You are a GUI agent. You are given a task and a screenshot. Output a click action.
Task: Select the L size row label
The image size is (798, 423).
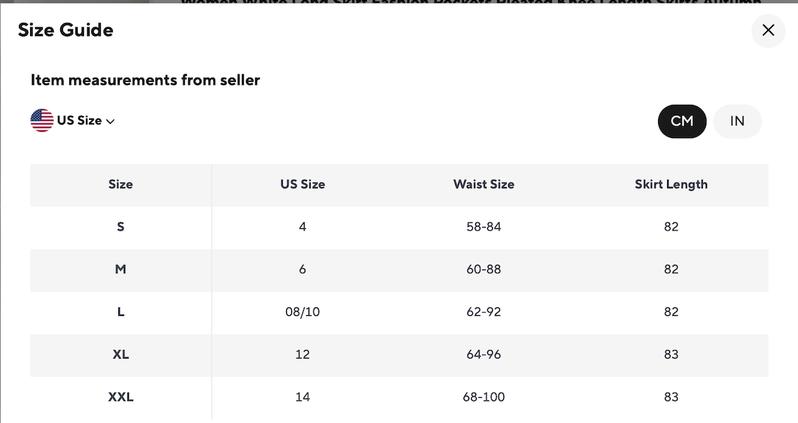[x=120, y=312]
